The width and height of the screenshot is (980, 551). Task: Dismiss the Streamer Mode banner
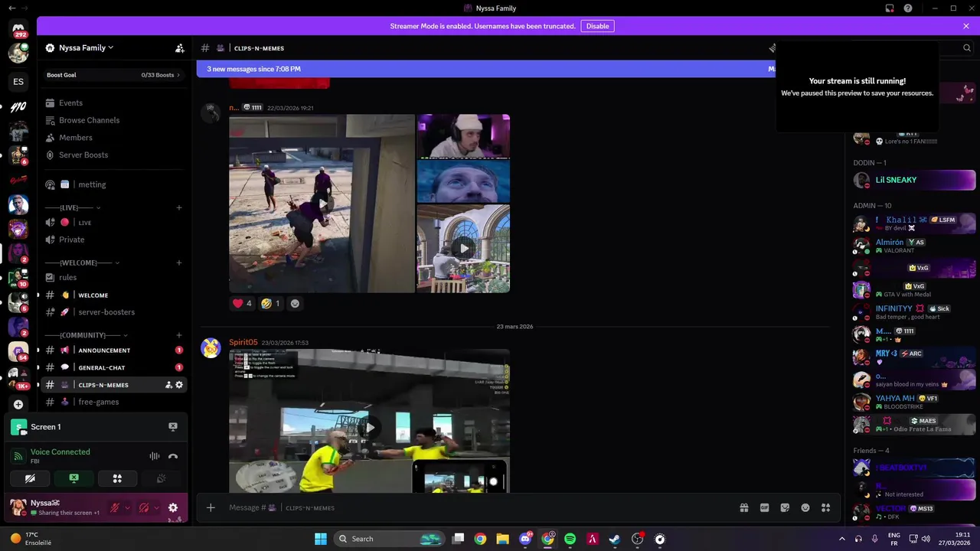[x=966, y=26]
